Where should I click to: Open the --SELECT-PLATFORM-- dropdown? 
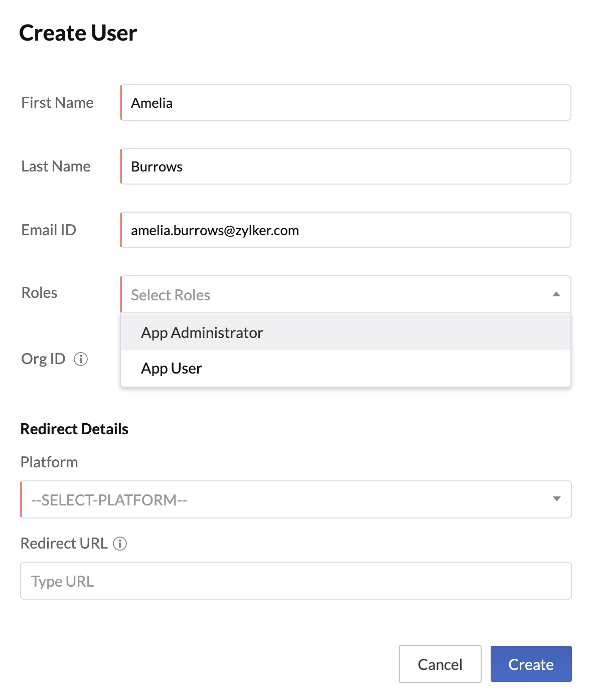(x=296, y=499)
